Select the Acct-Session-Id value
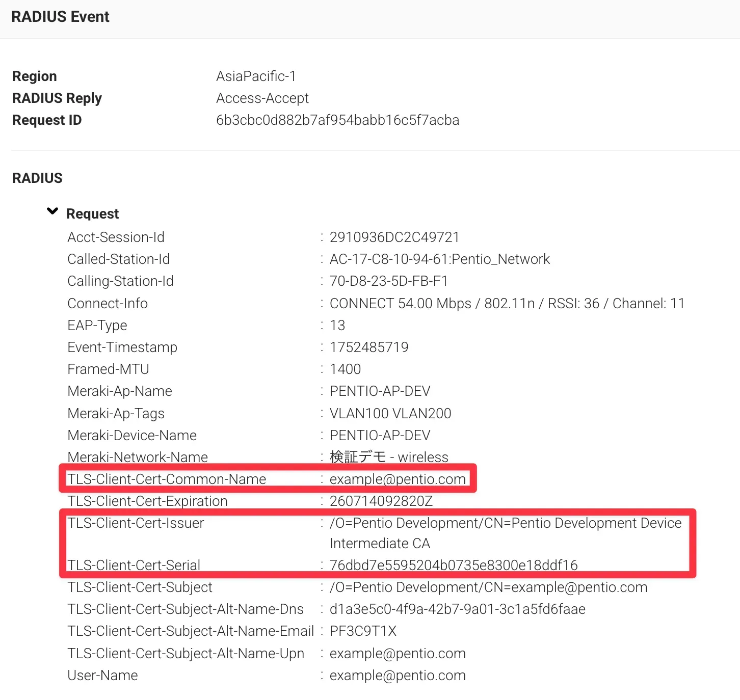Viewport: 740px width, 700px height. click(394, 237)
